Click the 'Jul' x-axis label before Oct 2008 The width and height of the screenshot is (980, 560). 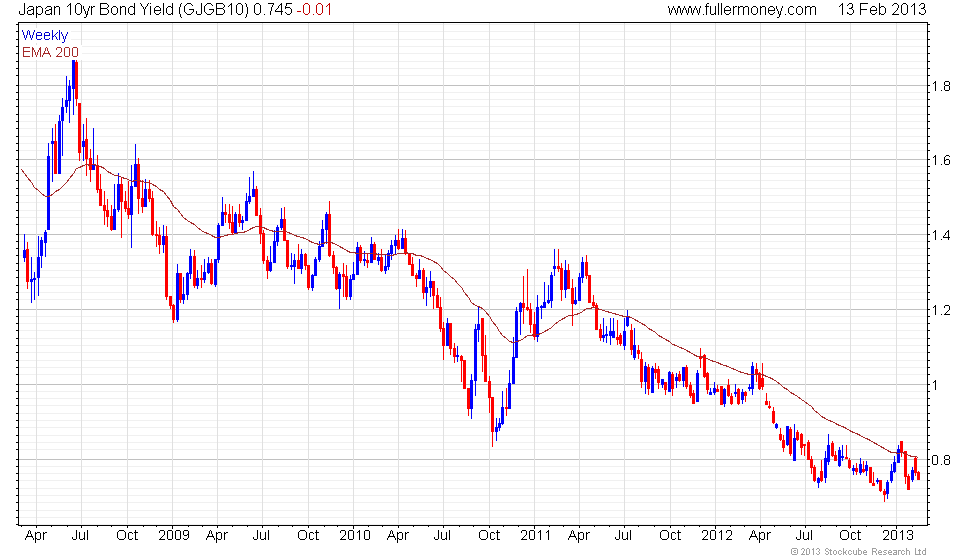(80, 536)
